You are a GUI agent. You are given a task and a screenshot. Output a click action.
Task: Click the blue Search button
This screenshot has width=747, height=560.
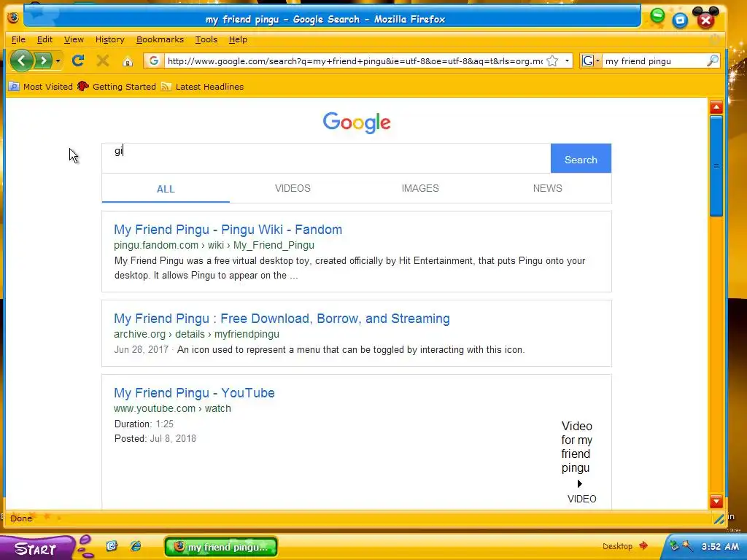coord(581,158)
